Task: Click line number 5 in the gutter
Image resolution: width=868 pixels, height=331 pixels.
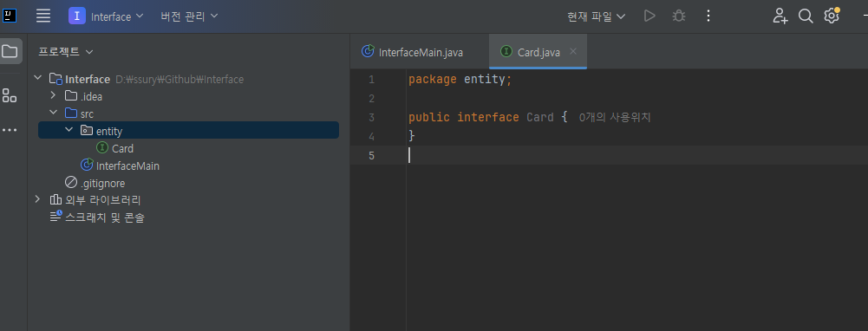Action: coord(371,156)
